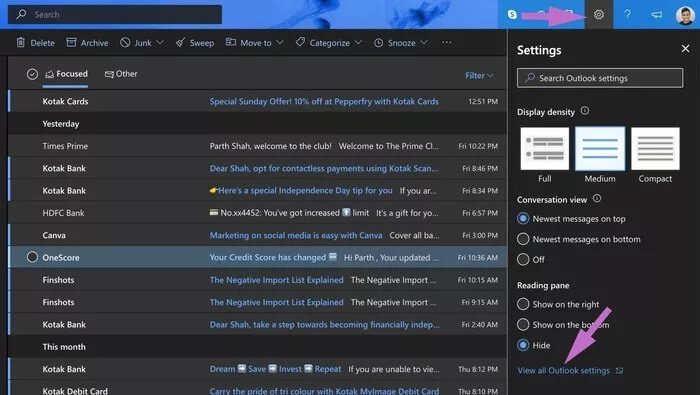
Task: Select Compact display density thumbnail
Action: click(655, 149)
